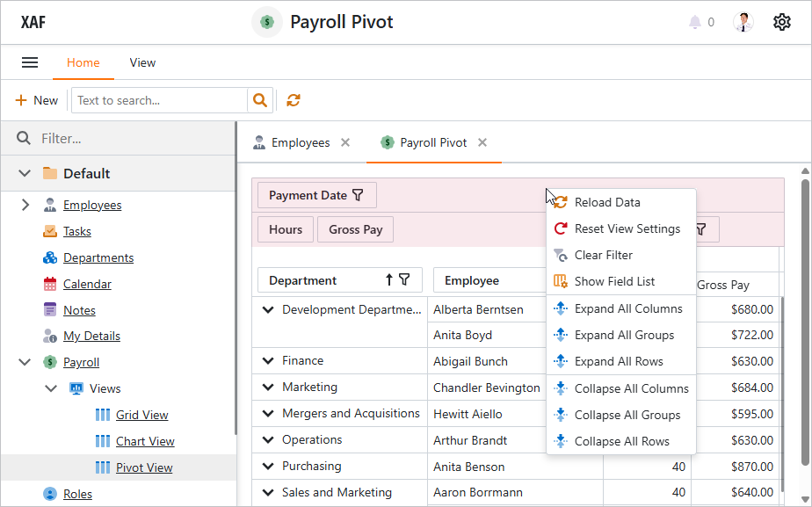The height and width of the screenshot is (507, 812).
Task: Open the settings gear
Action: tap(782, 22)
